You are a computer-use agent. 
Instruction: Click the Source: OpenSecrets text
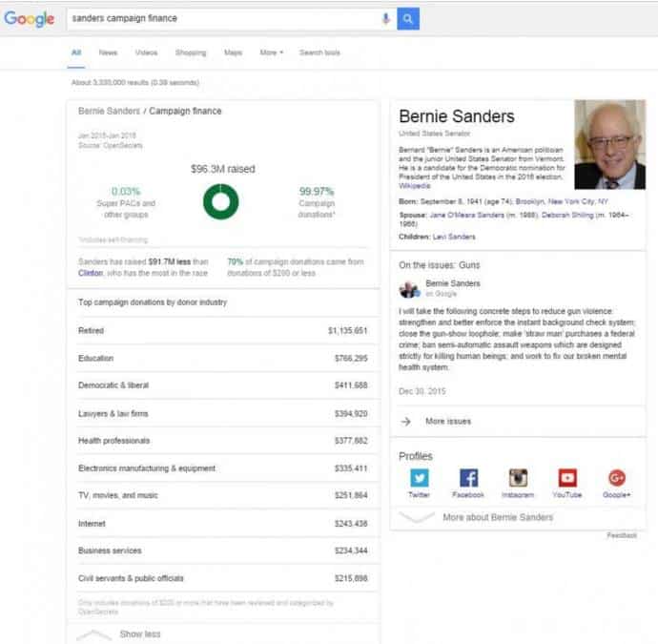click(111, 145)
